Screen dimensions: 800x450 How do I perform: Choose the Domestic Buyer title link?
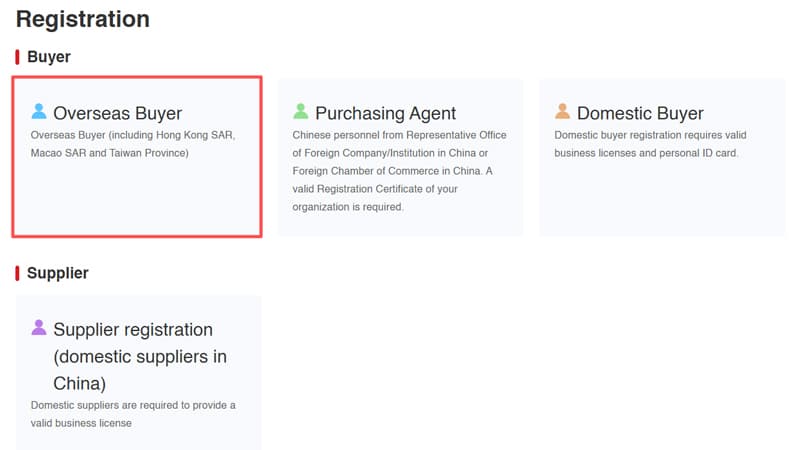(640, 113)
